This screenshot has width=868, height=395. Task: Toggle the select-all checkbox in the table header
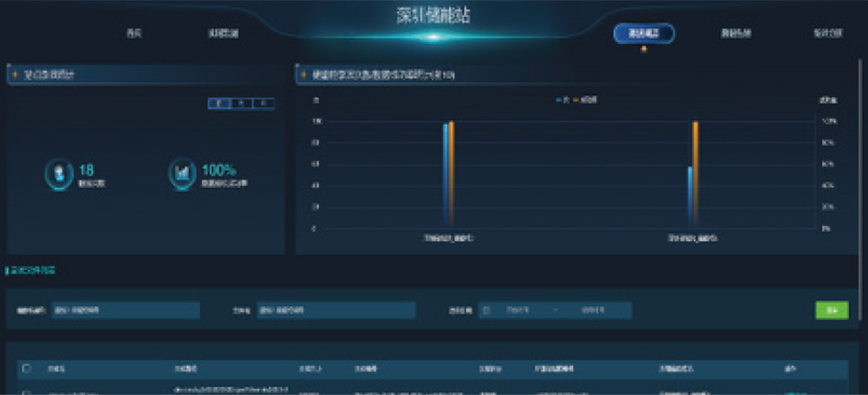pos(26,369)
